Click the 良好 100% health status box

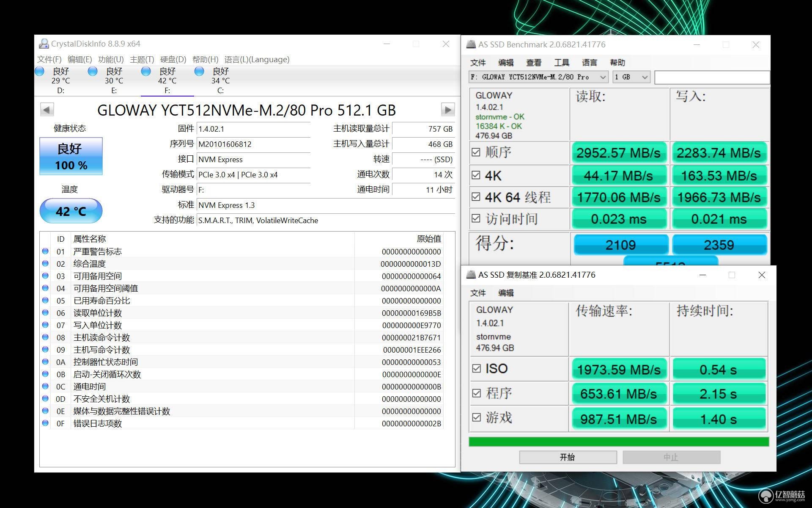[71, 156]
